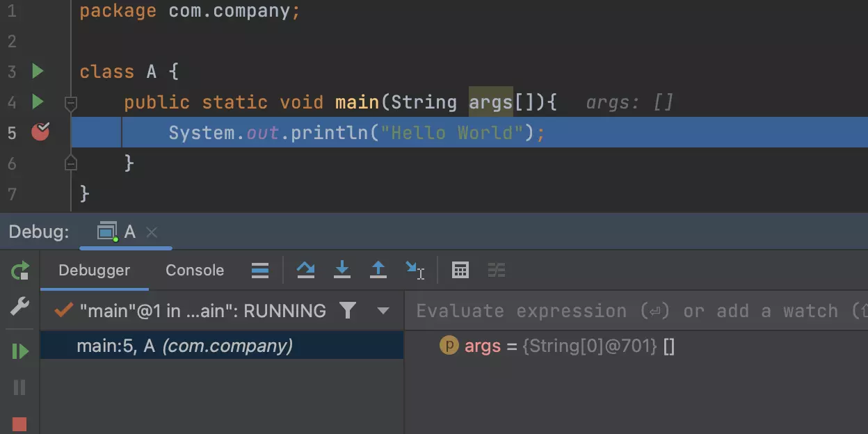Screen dimensions: 868x434
Task: Close the A debug session tab
Action: click(152, 232)
